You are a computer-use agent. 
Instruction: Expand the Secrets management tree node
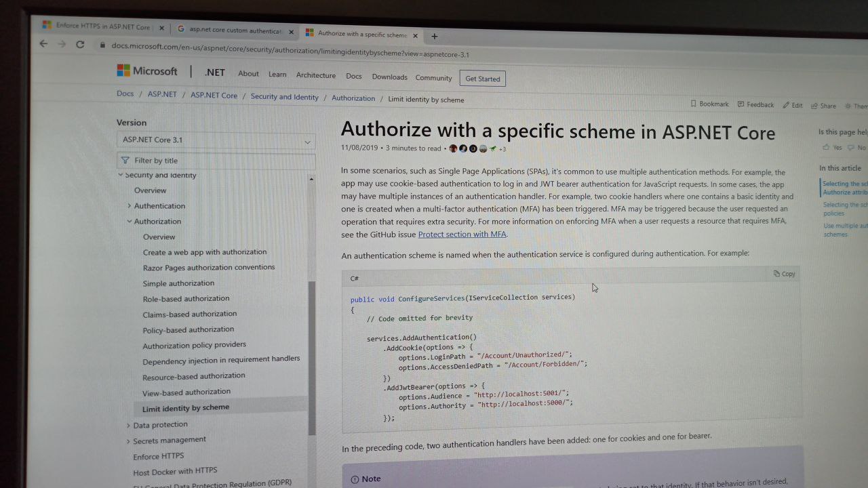(x=128, y=441)
